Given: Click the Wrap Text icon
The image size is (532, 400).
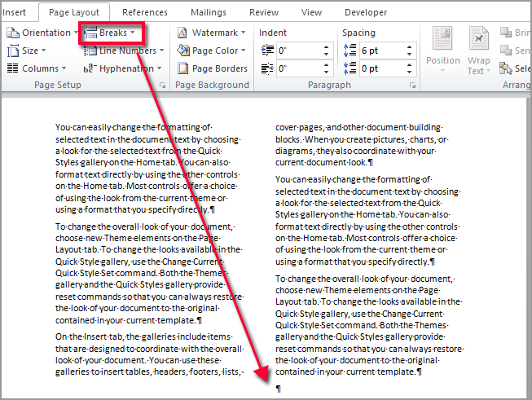Looking at the screenshot, I should click(479, 38).
